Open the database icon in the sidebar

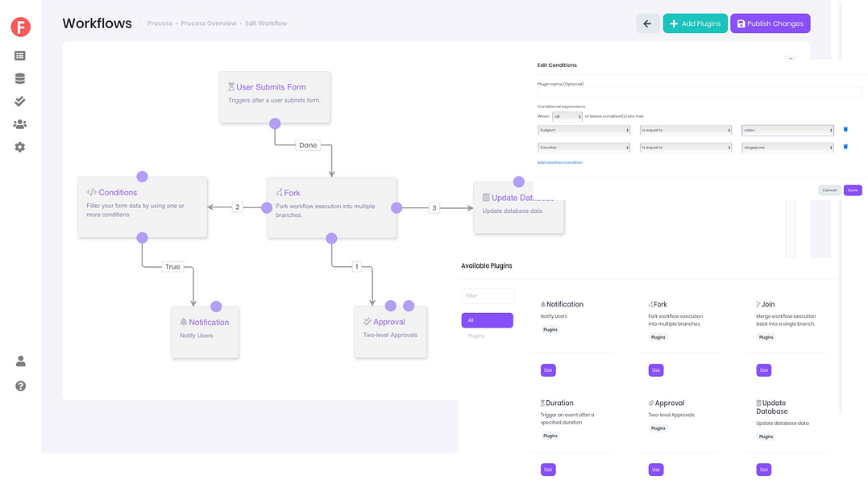tap(20, 78)
